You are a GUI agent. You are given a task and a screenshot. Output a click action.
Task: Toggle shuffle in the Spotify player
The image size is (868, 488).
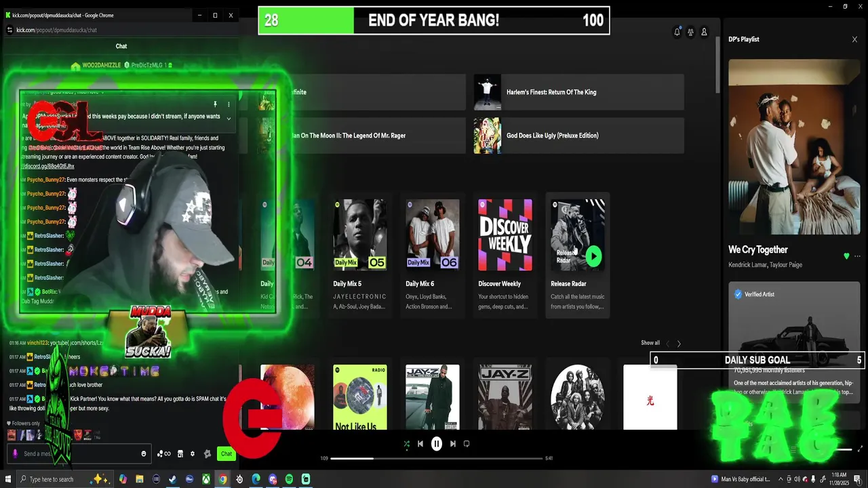pos(406,444)
